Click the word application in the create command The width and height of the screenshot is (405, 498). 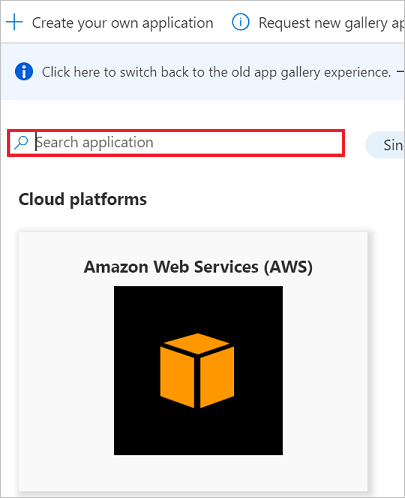pyautogui.click(x=178, y=24)
